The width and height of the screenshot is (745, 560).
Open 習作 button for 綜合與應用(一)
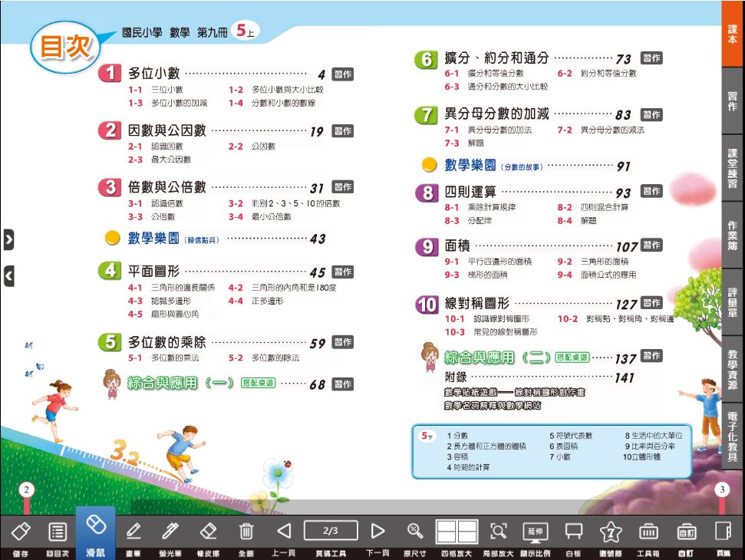click(342, 384)
